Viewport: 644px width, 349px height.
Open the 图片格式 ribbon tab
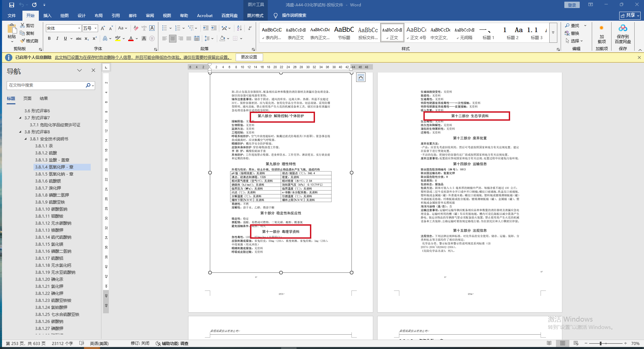(x=255, y=15)
